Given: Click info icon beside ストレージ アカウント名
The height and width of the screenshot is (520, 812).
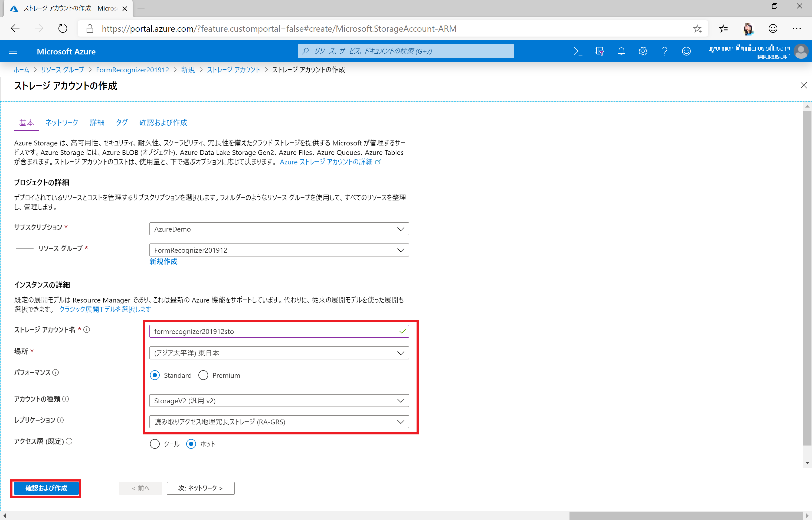Looking at the screenshot, I should [x=87, y=330].
